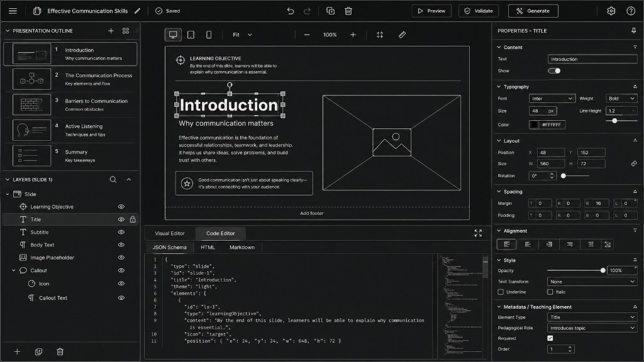Select the Markdown tab
The height and width of the screenshot is (362, 644).
pos(242,248)
